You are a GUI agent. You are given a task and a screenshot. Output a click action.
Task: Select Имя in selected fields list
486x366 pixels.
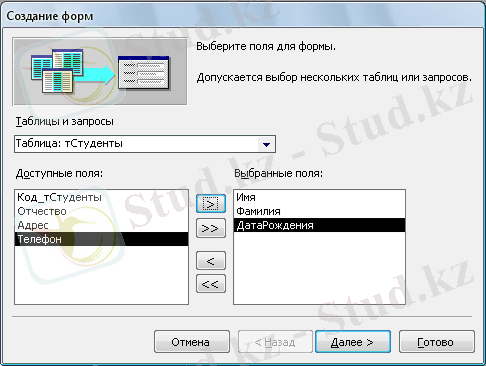pyautogui.click(x=319, y=197)
